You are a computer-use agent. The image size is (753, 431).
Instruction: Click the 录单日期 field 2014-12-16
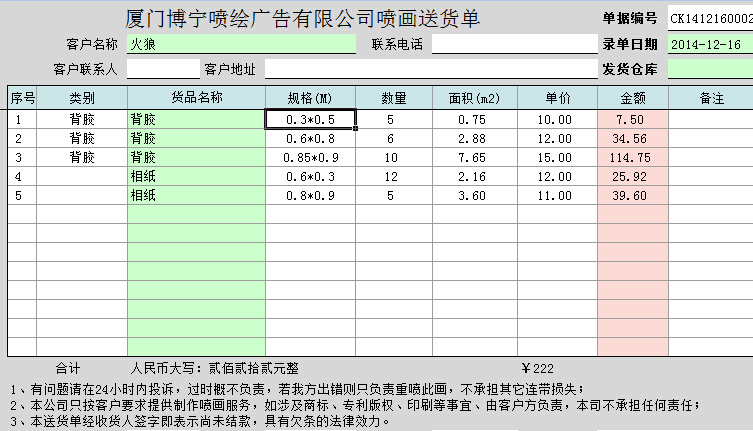710,44
